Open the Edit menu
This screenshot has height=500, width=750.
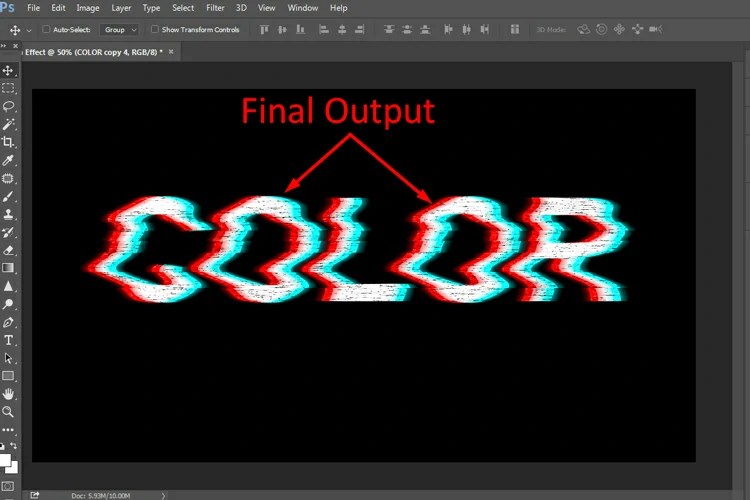pos(58,8)
